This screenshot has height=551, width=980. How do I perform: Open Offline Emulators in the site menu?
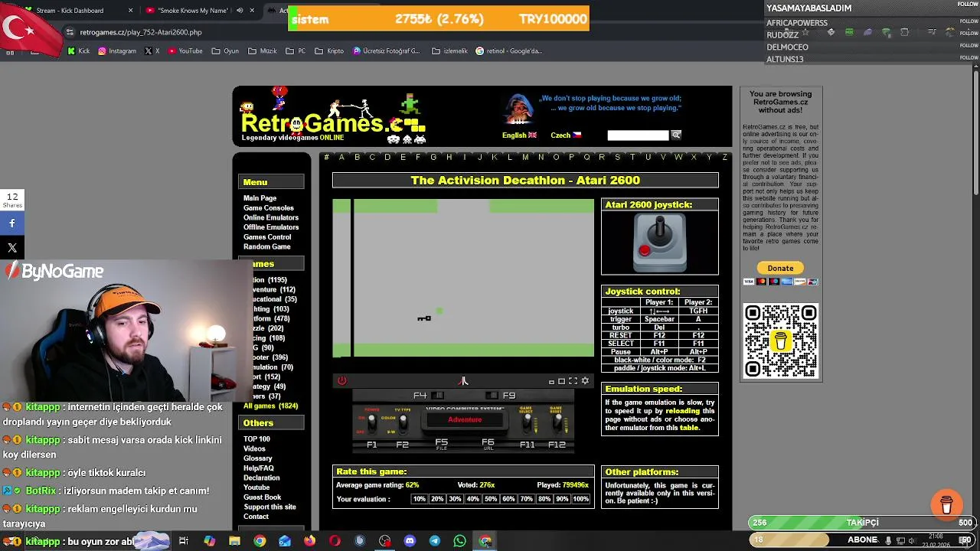[271, 227]
